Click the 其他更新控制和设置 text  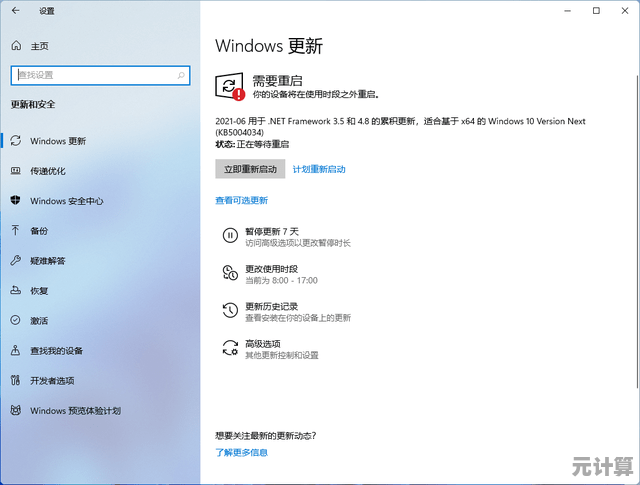(282, 355)
